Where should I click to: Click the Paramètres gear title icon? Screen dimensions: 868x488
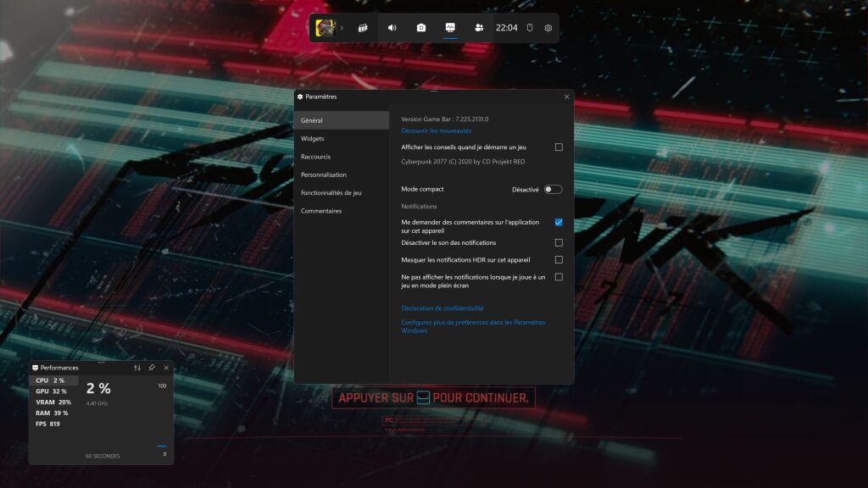pyautogui.click(x=300, y=97)
